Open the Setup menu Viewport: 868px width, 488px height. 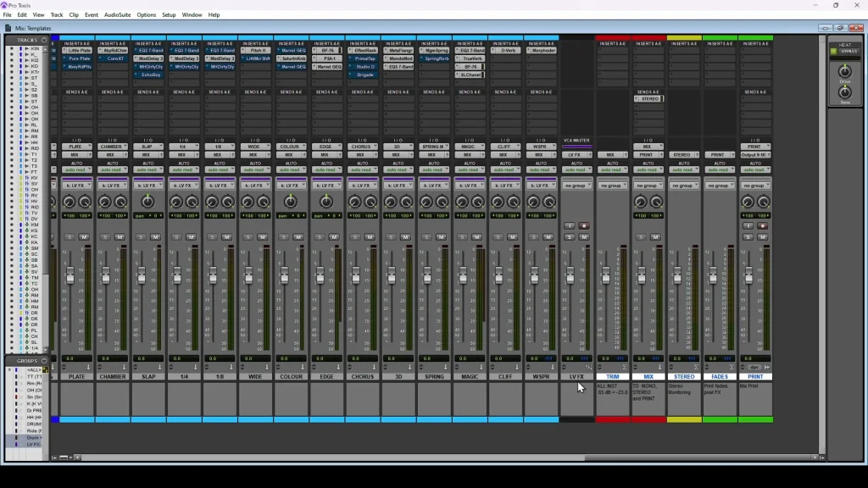(169, 15)
